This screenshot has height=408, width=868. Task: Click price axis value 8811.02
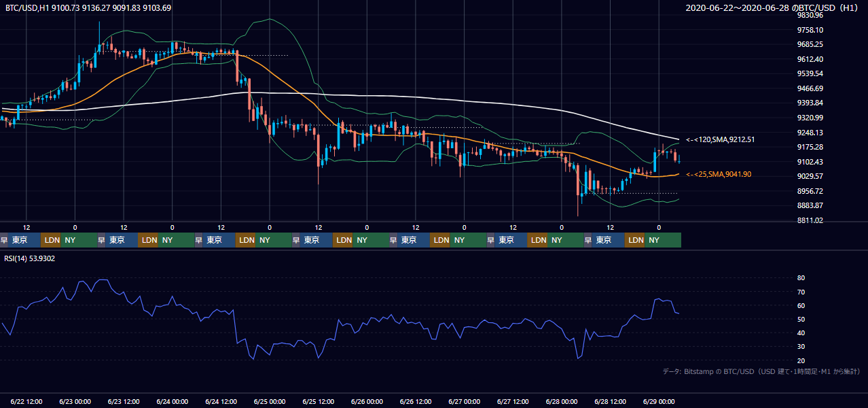[810, 220]
